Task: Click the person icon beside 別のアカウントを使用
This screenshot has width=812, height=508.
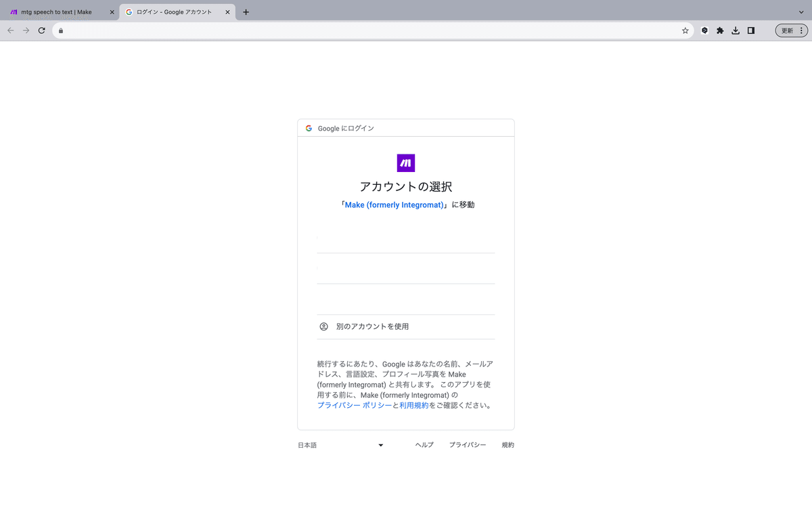Action: tap(323, 326)
